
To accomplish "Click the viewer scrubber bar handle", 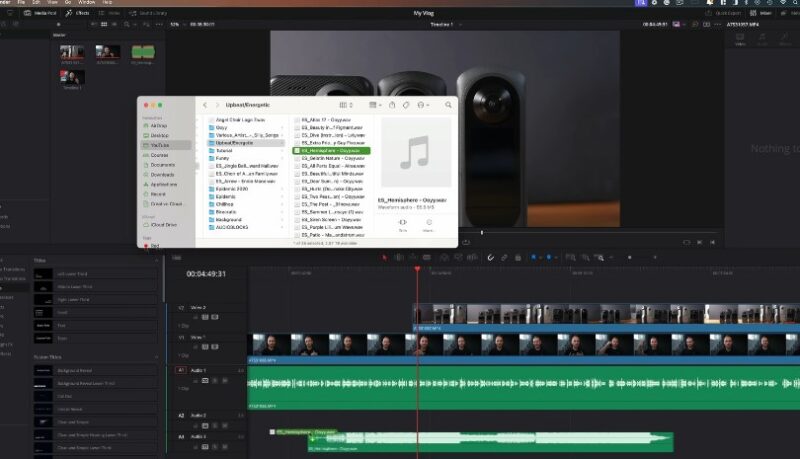I will point(482,233).
